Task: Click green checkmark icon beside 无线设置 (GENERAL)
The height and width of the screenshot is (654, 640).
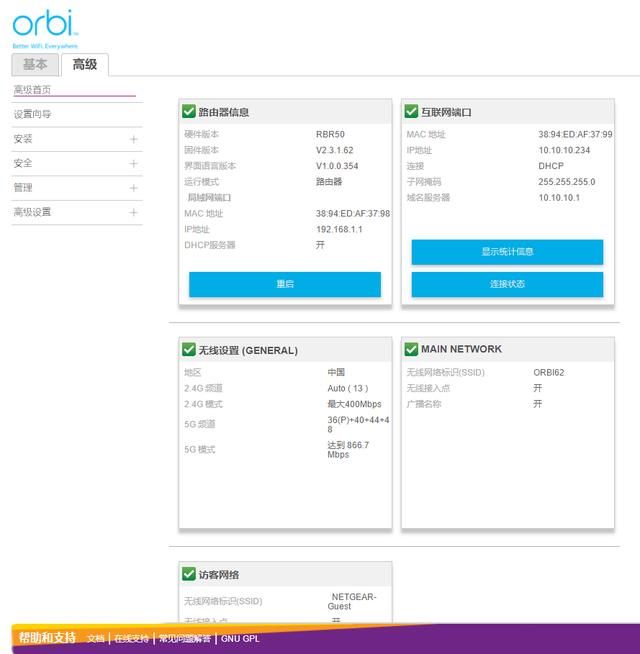Action: click(x=189, y=350)
